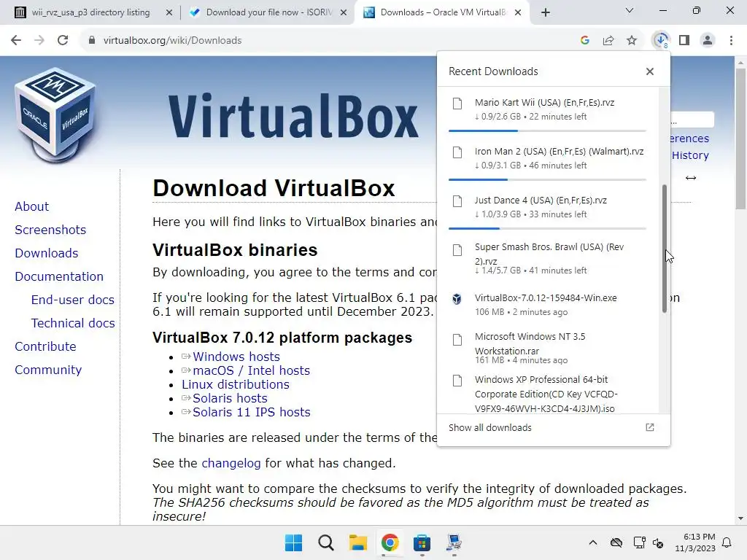
Task: Open the Documentation sidebar link
Action: pos(59,276)
